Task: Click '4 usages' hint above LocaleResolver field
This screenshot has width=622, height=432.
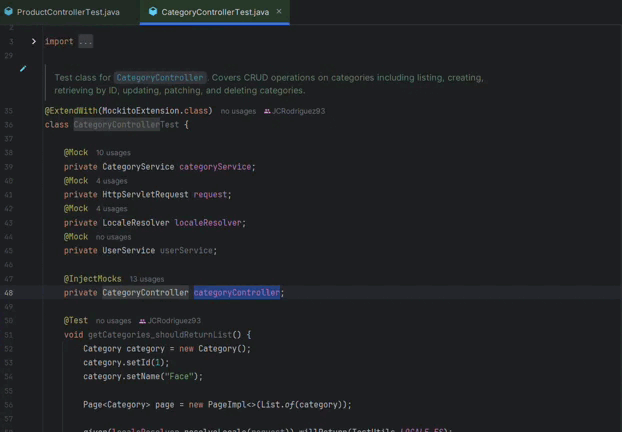Action: [x=111, y=209]
